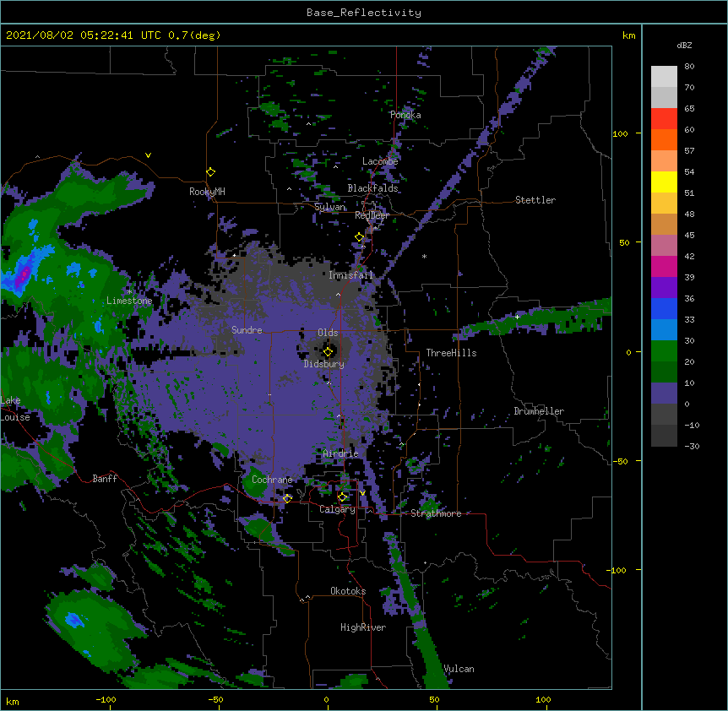Click the Stettler label

pos(535,200)
